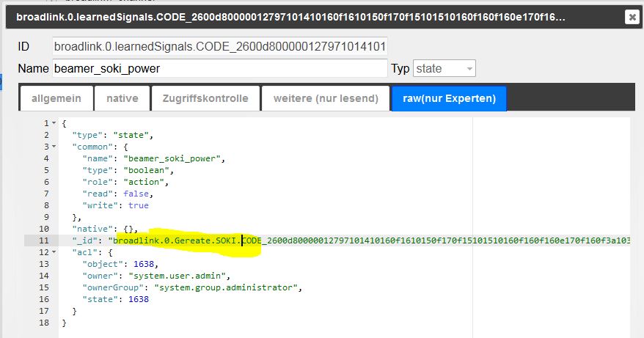Click the "native": {} line
This screenshot has height=338, width=644.
[x=105, y=229]
